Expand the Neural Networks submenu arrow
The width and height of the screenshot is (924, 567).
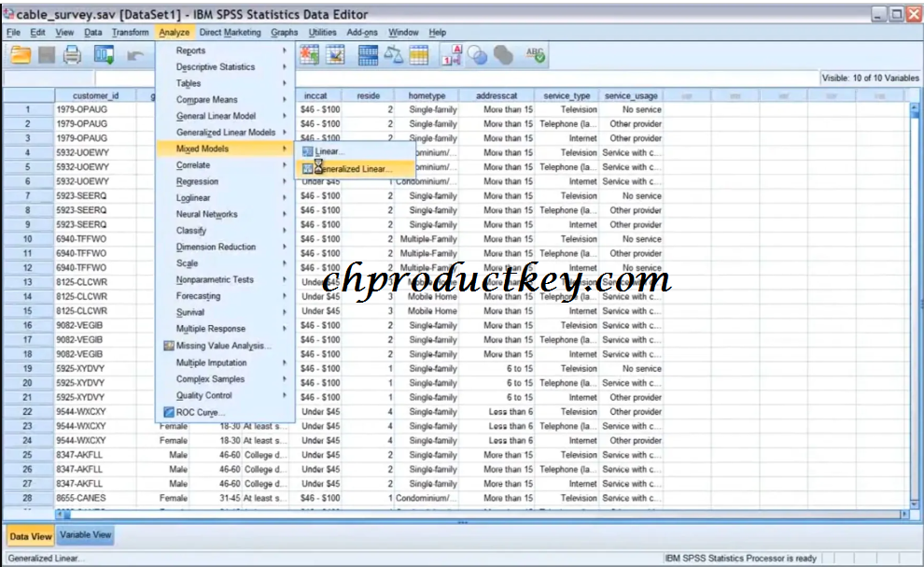coord(284,214)
